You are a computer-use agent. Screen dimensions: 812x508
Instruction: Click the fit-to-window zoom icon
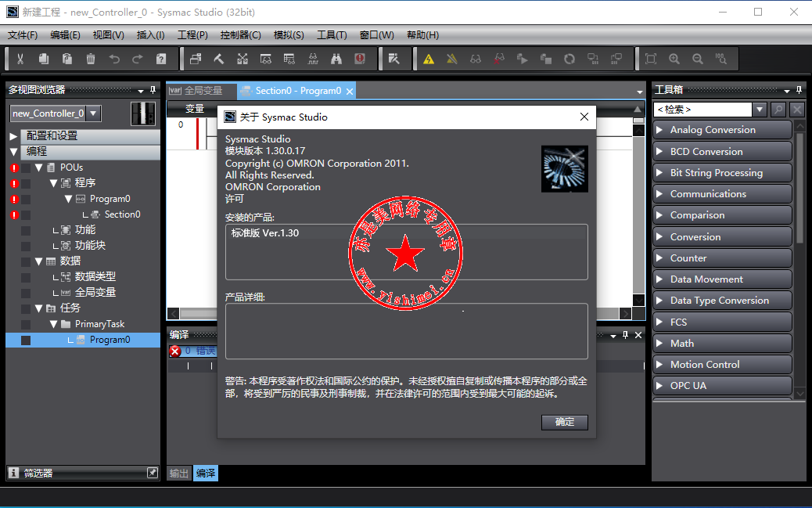click(651, 59)
